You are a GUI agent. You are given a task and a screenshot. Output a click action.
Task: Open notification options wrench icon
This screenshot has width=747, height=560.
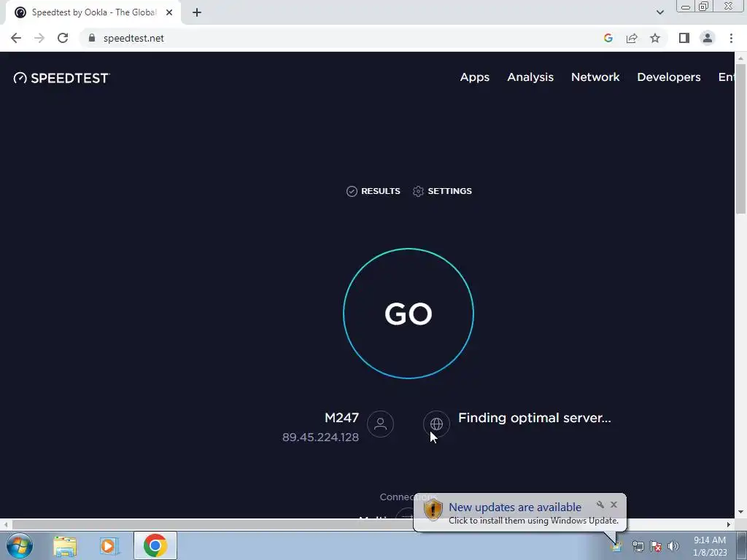[600, 505]
